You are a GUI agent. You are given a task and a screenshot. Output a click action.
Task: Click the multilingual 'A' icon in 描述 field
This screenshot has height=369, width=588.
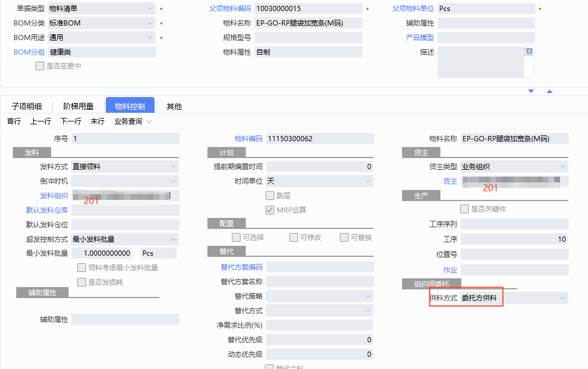pos(529,52)
